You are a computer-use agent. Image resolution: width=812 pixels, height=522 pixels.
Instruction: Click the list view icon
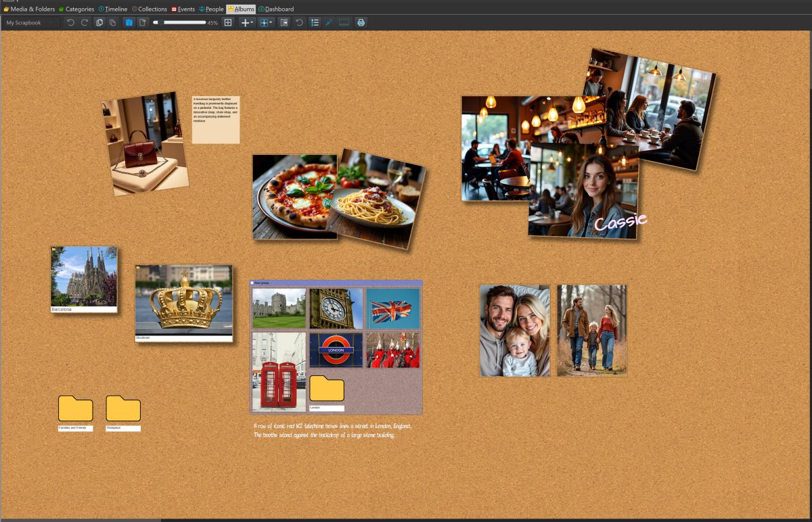click(315, 22)
